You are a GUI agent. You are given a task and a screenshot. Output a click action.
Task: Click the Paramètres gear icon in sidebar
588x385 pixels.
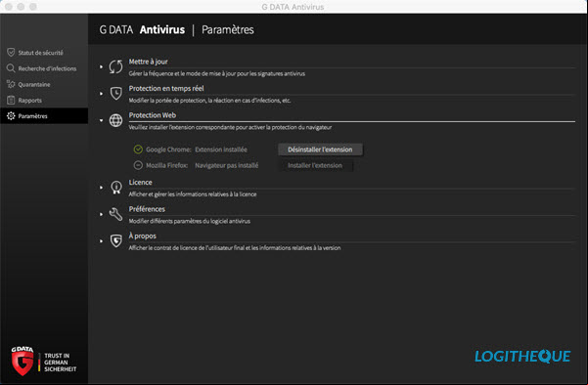(x=11, y=115)
